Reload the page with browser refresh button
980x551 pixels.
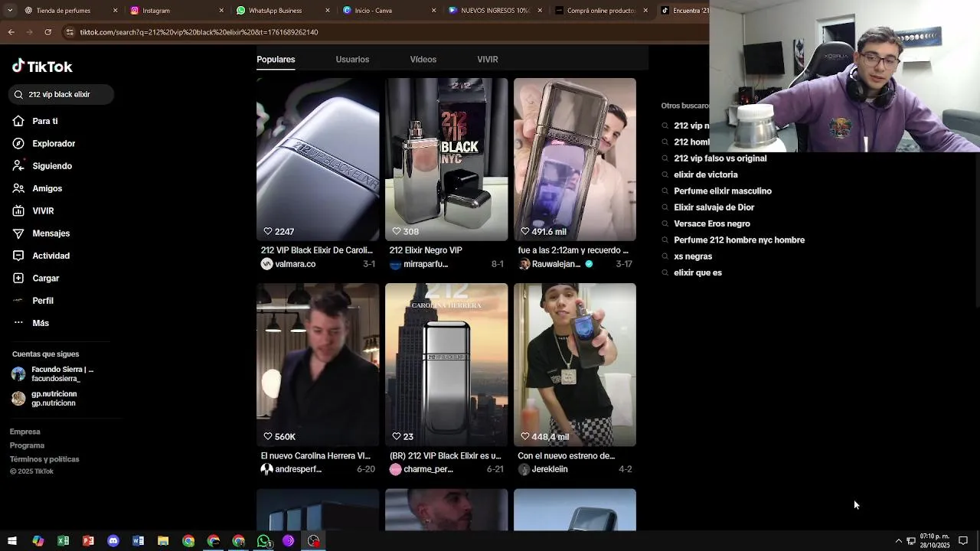coord(48,32)
